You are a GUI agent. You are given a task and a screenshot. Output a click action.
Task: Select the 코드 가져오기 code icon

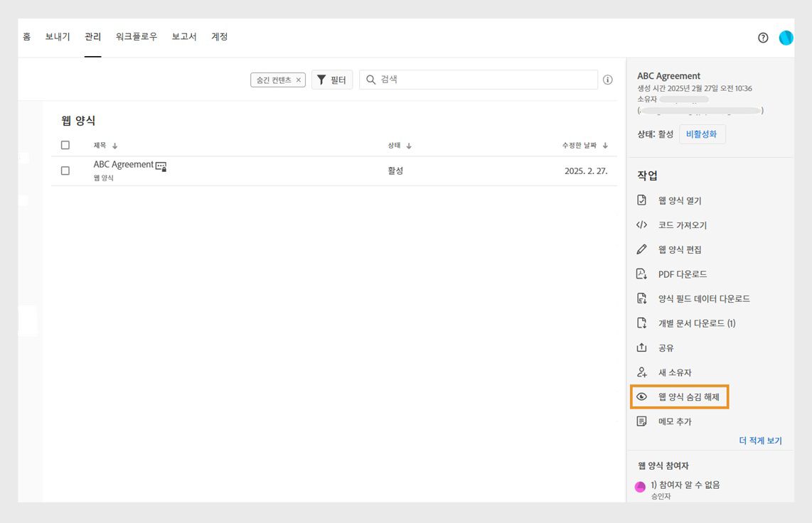point(642,225)
